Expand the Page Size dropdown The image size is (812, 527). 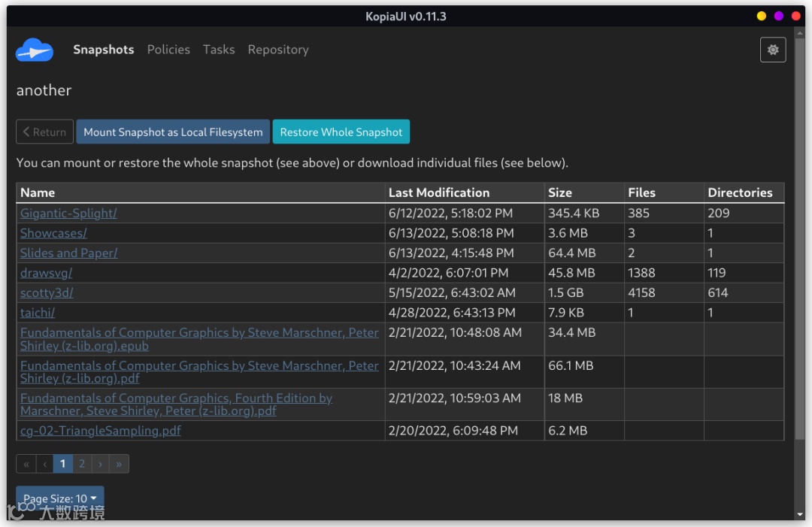60,498
